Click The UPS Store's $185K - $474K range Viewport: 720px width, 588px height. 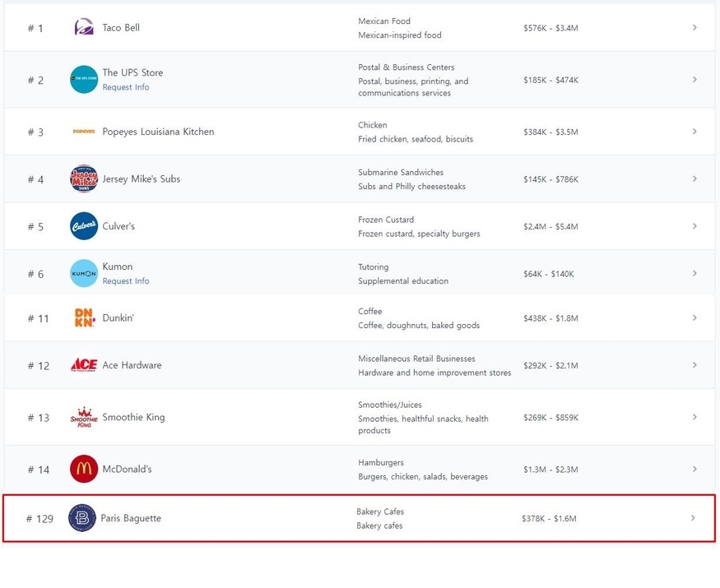550,80
